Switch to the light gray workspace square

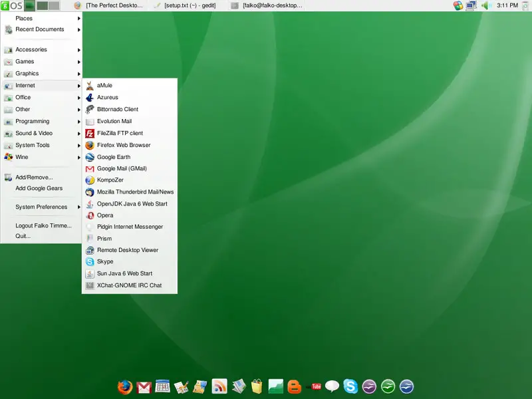coord(54,5)
